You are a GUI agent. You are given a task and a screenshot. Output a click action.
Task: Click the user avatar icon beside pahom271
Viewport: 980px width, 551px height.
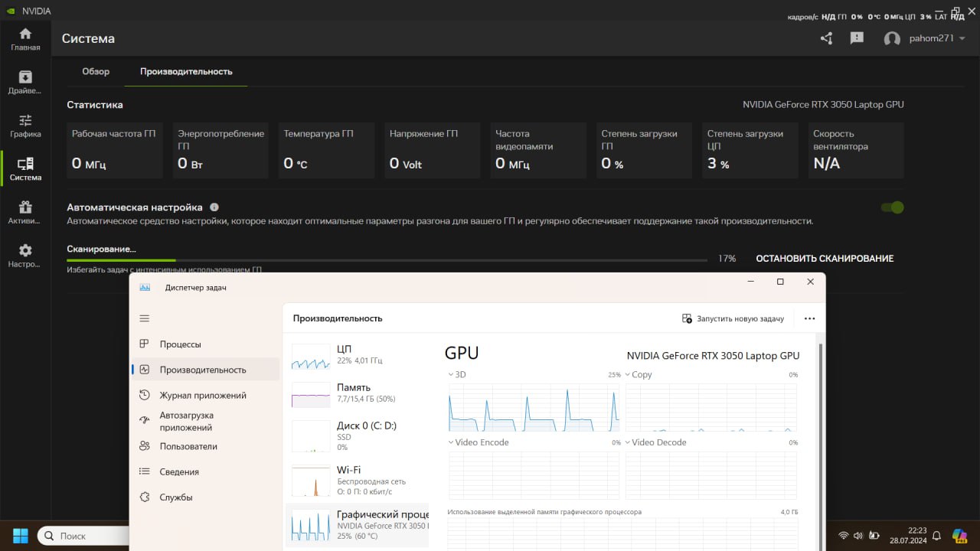coord(892,38)
